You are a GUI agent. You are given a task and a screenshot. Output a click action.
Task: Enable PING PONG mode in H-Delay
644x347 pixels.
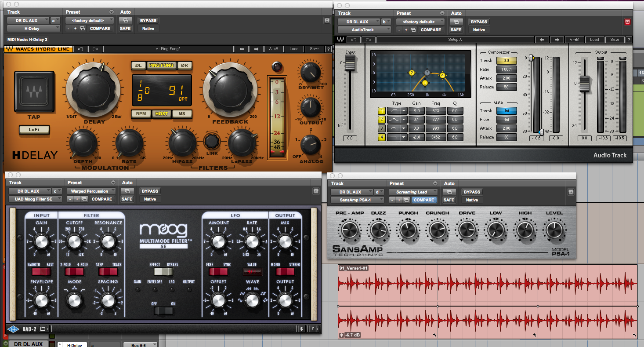coord(161,66)
